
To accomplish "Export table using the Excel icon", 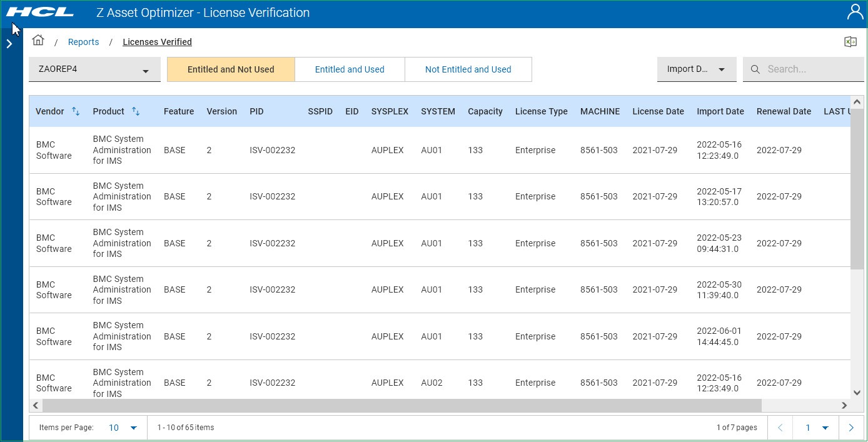I will click(850, 42).
